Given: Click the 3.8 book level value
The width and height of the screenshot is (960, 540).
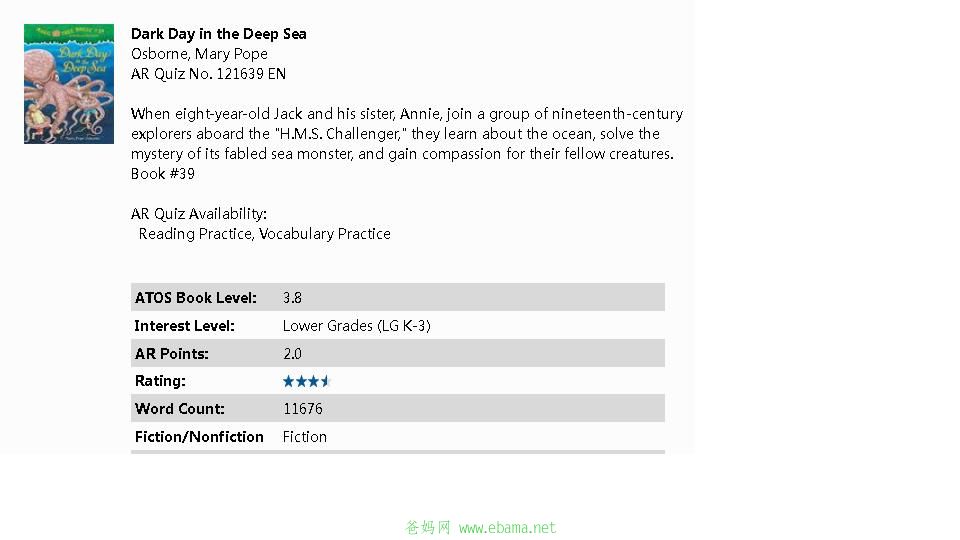Looking at the screenshot, I should (292, 298).
